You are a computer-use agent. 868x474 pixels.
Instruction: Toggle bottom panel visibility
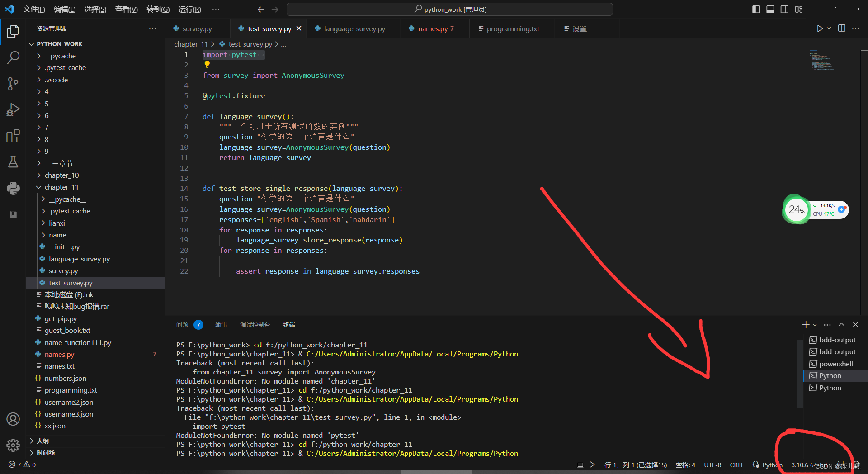(770, 9)
